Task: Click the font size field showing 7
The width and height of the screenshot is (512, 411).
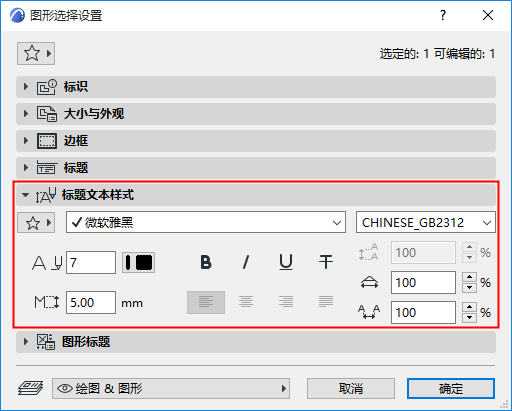Action: (91, 263)
